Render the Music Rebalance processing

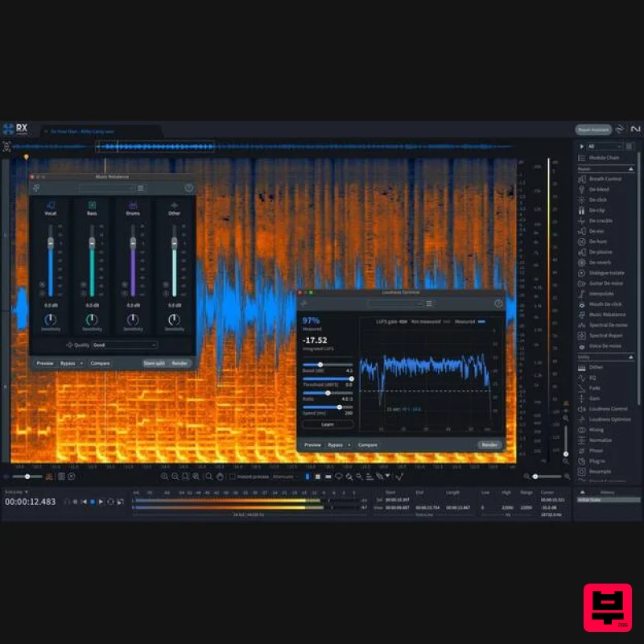coord(179,363)
